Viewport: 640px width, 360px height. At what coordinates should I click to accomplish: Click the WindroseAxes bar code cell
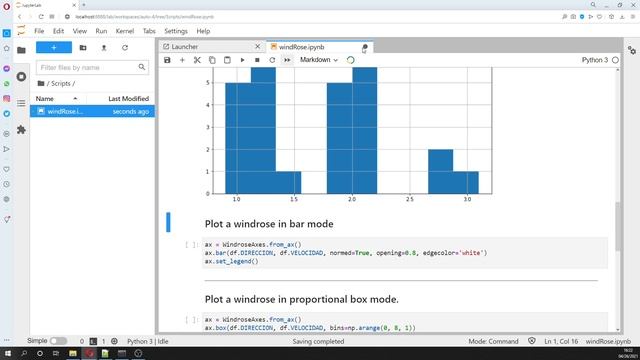click(x=404, y=253)
